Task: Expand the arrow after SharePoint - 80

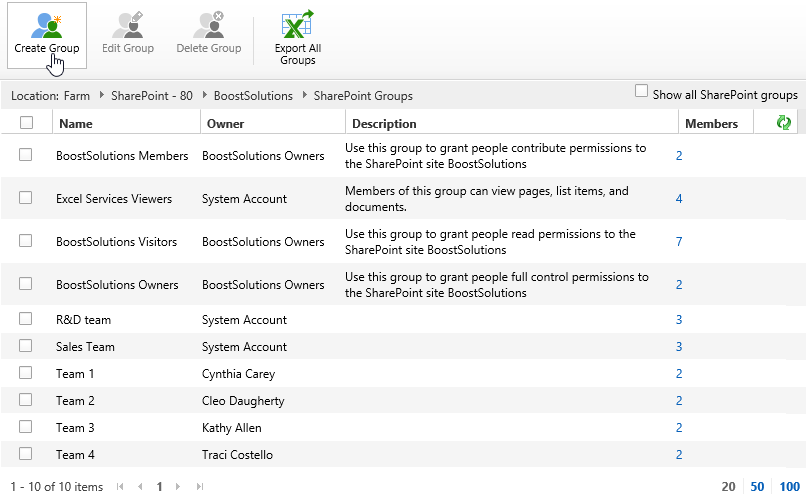Action: coord(203,96)
